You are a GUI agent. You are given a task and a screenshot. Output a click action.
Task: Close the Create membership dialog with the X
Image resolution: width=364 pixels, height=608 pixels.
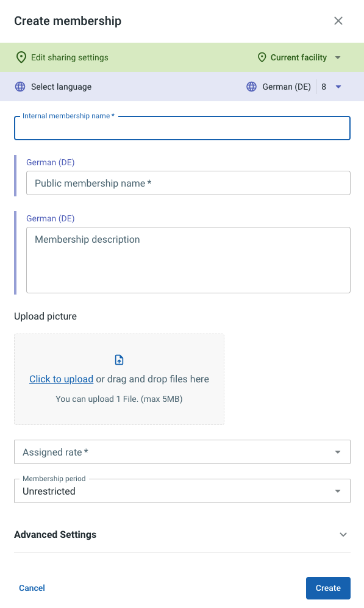338,21
